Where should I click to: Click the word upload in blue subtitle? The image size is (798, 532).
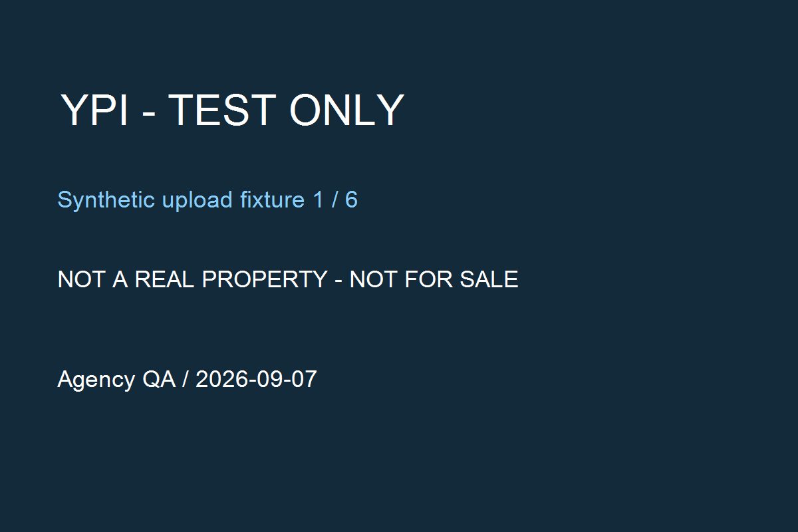tap(198, 200)
